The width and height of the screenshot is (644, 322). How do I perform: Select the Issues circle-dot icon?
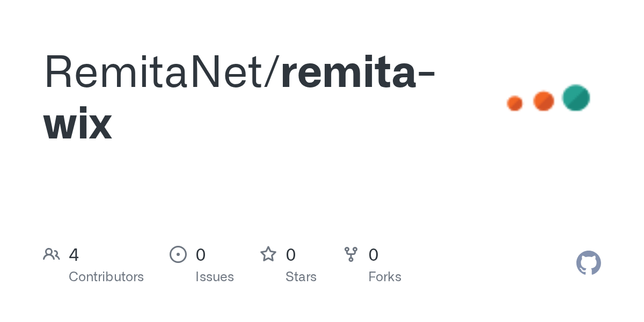coord(178,254)
